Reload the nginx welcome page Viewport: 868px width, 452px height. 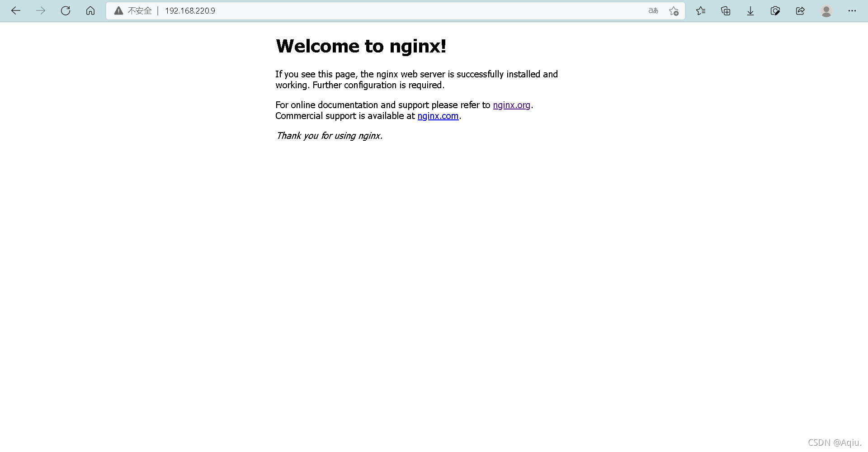[x=66, y=11]
